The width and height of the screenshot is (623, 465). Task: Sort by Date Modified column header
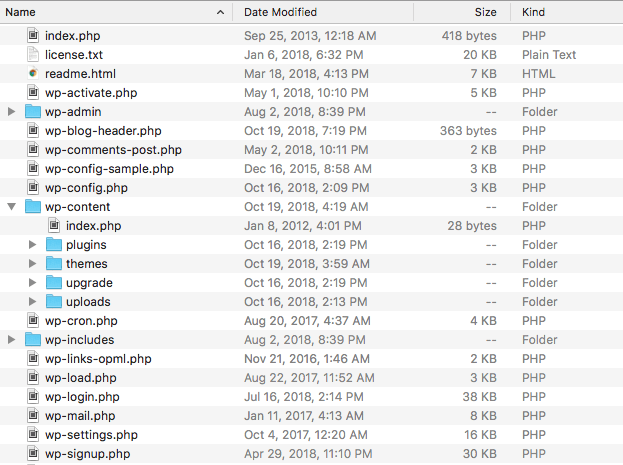point(323,12)
